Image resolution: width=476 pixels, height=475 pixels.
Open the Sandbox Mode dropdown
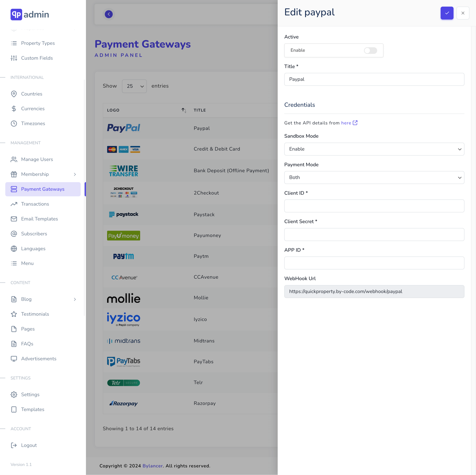pyautogui.click(x=374, y=149)
